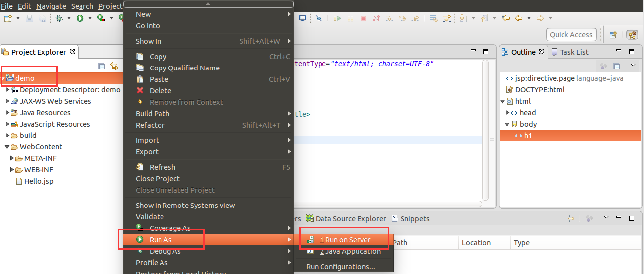
Task: Click the Save toolbar icon
Action: tap(29, 18)
